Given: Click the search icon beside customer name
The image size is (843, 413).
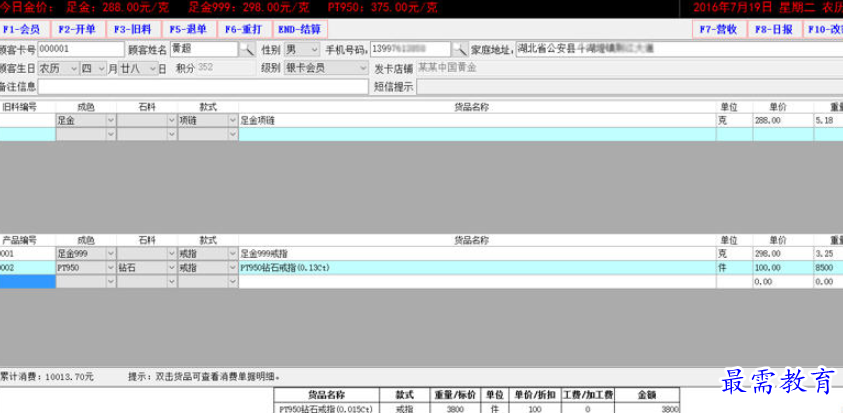Looking at the screenshot, I should pyautogui.click(x=246, y=49).
